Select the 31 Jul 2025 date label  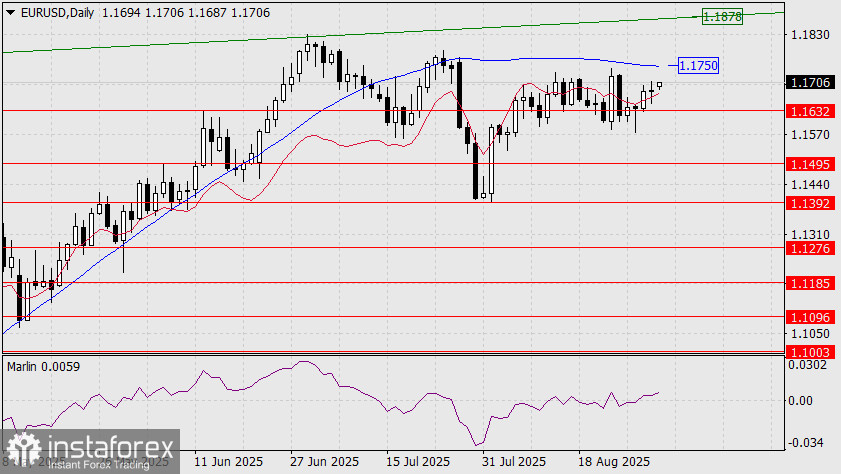514,462
